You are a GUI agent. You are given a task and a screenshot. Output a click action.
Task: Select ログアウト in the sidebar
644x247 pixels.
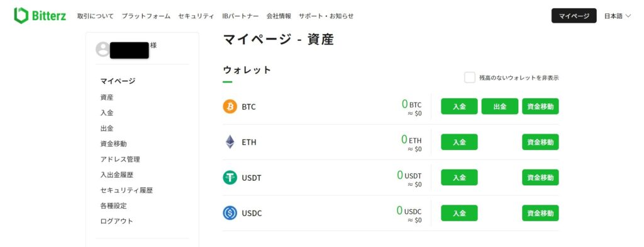point(116,221)
